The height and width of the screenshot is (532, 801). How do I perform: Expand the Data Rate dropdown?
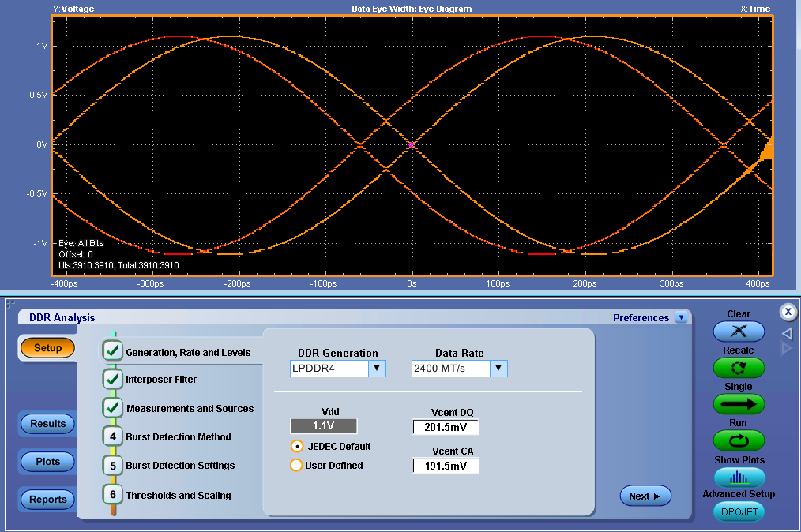coord(498,369)
